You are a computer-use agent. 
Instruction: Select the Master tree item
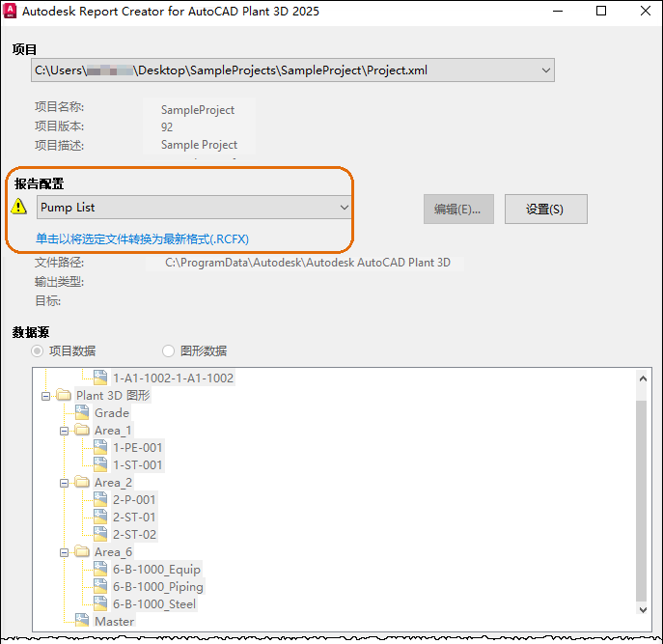point(114,621)
